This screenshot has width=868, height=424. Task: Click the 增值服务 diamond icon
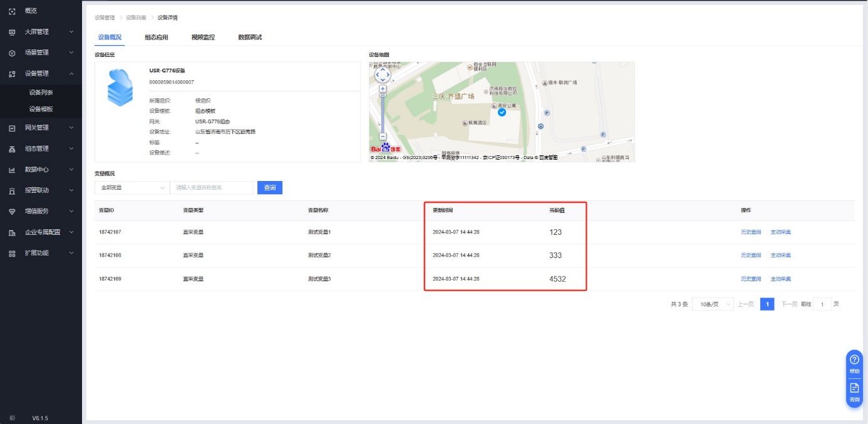coord(12,211)
